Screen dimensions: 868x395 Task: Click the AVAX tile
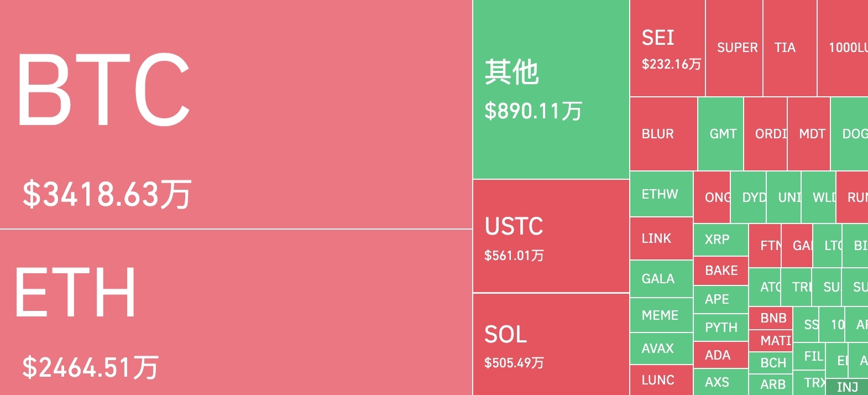662,349
